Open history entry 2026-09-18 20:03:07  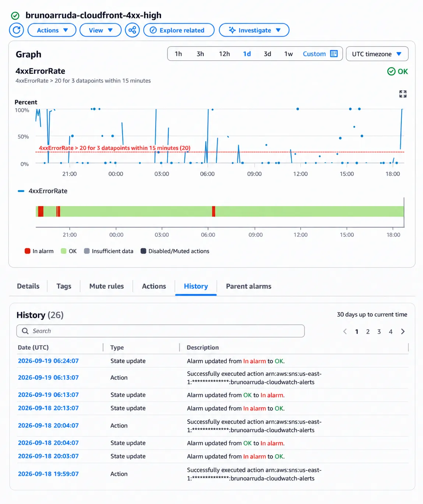[48, 456]
